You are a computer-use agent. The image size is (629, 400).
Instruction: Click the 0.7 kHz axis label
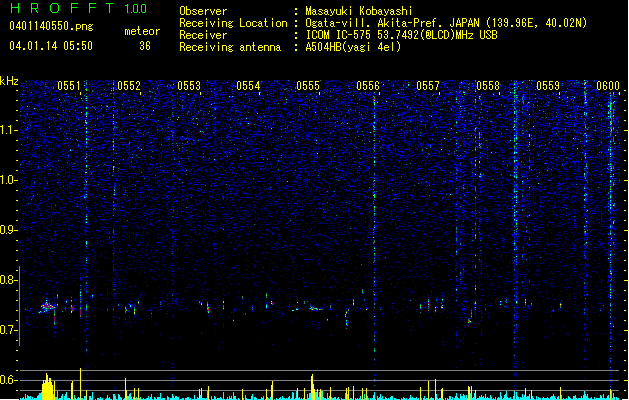[9, 330]
